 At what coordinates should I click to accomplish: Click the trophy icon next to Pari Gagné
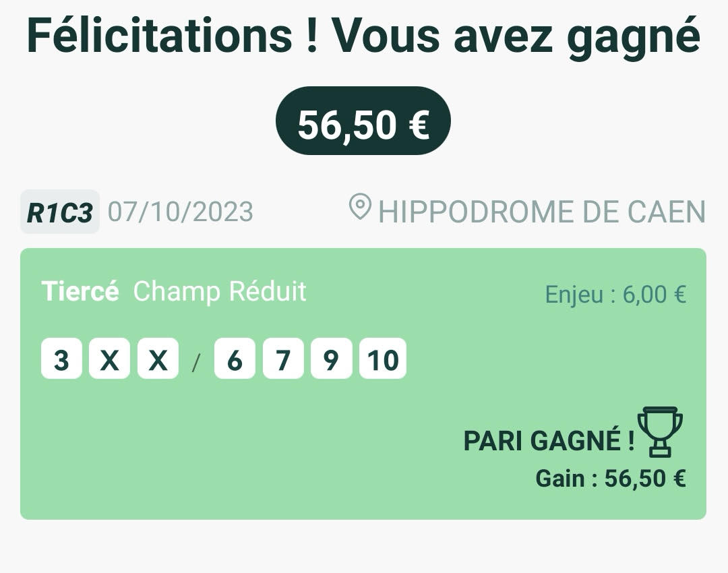(660, 432)
